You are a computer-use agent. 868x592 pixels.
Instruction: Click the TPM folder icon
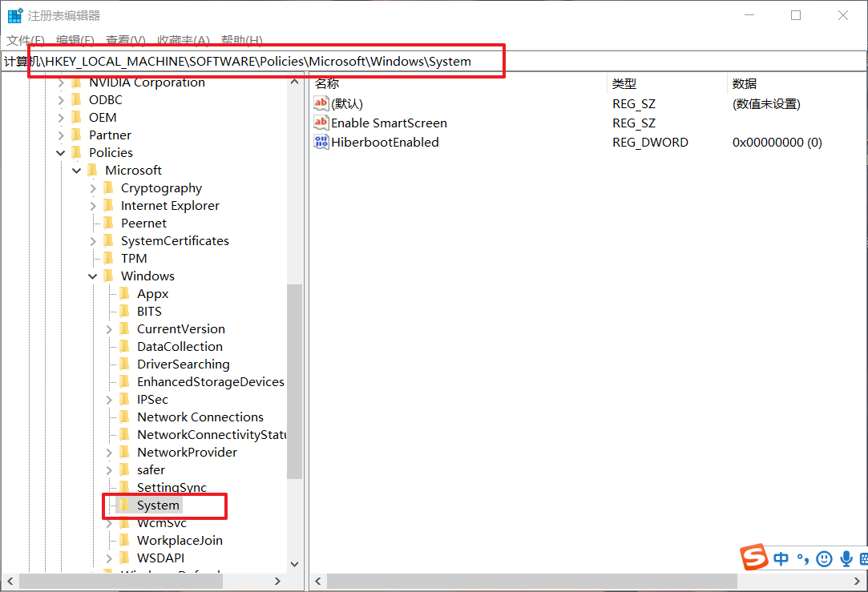109,259
